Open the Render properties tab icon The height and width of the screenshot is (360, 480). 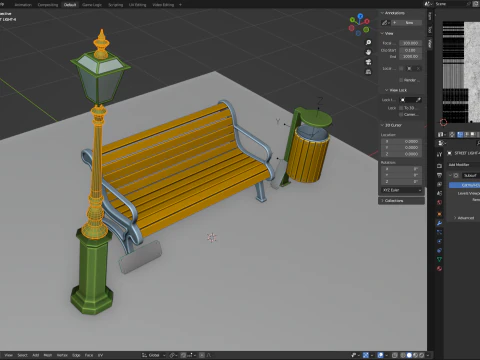[439, 166]
